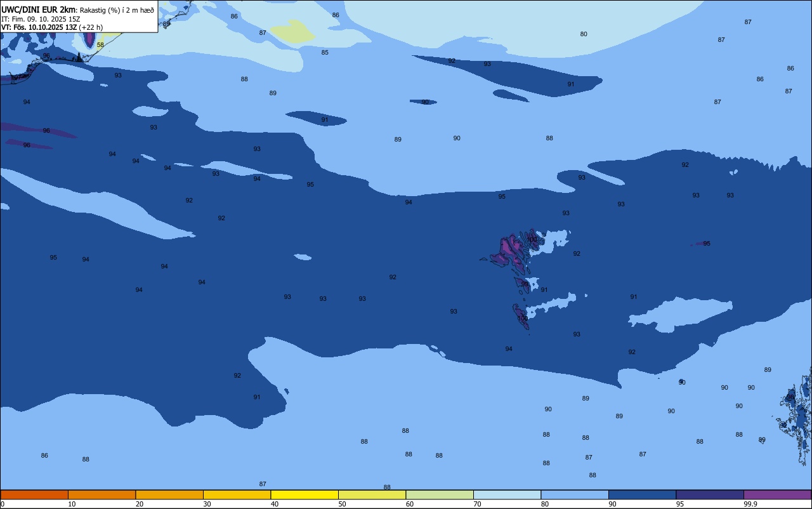Click the '99.9' legend tick label

750,504
